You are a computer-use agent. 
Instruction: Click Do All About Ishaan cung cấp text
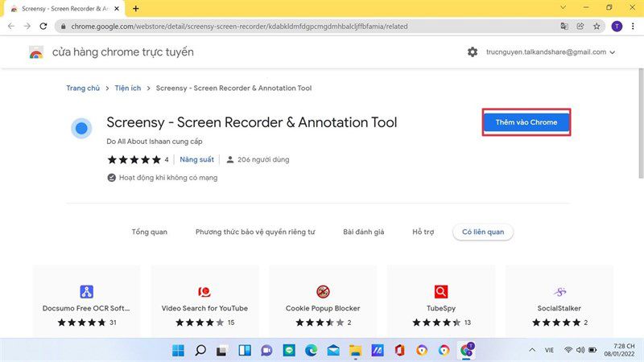tap(155, 142)
